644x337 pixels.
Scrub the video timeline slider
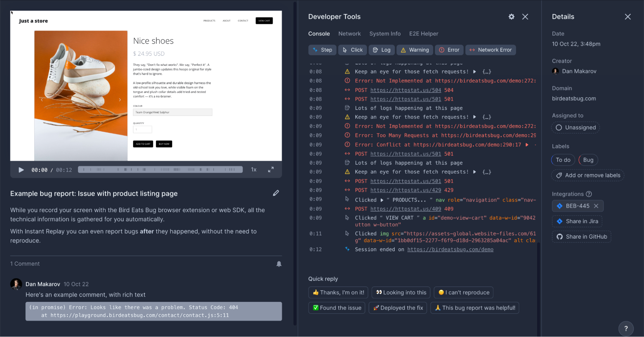[x=160, y=169]
